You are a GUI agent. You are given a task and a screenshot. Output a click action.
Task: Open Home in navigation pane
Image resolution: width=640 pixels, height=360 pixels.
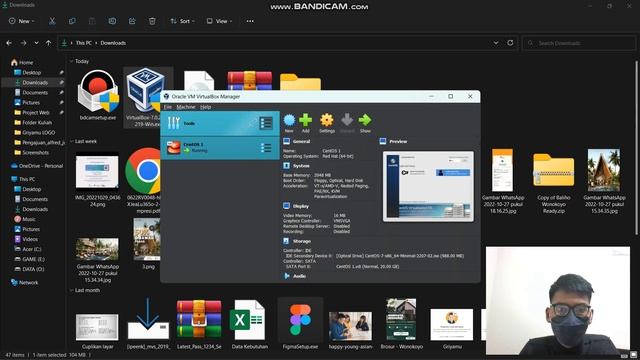click(x=26, y=62)
